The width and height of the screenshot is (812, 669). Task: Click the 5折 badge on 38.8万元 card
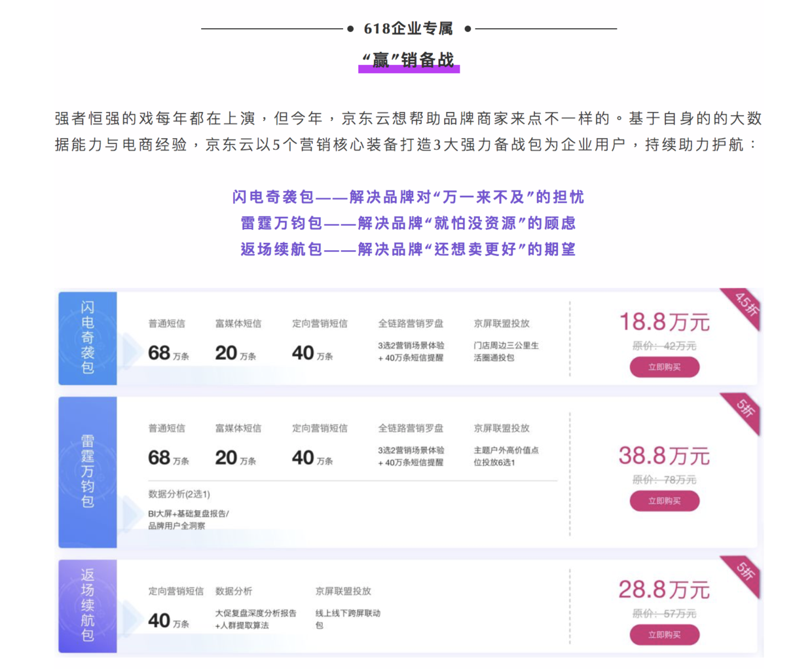click(745, 409)
